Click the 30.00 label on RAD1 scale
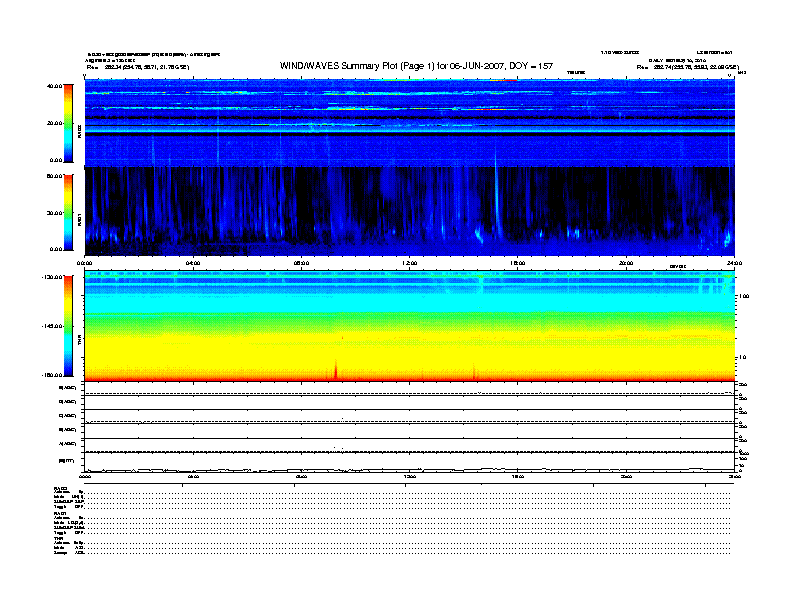 (x=54, y=213)
